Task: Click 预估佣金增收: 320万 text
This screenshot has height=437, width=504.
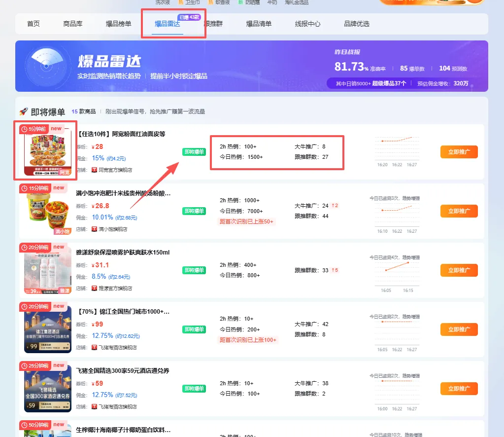Action: click(x=442, y=83)
